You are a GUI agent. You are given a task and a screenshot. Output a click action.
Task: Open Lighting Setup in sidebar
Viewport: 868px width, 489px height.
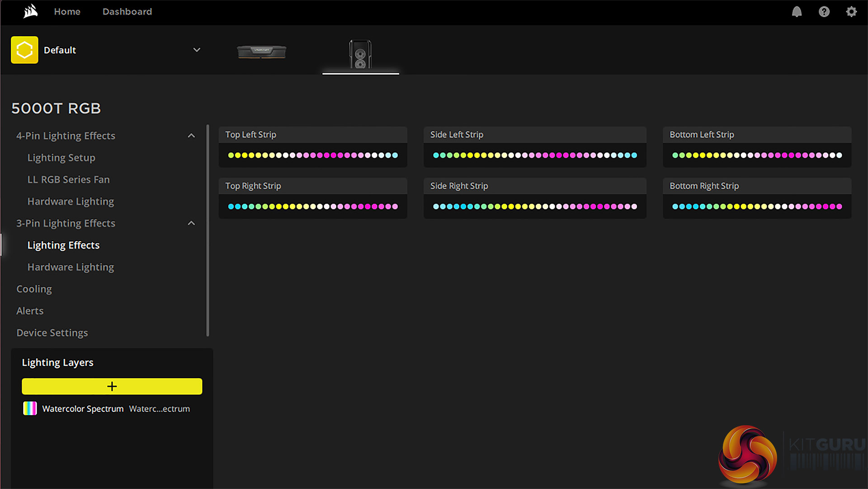coord(61,158)
